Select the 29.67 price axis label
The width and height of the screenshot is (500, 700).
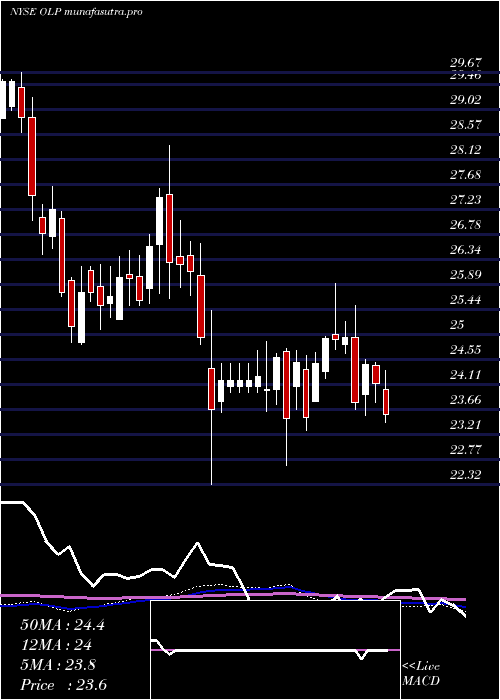click(465, 63)
